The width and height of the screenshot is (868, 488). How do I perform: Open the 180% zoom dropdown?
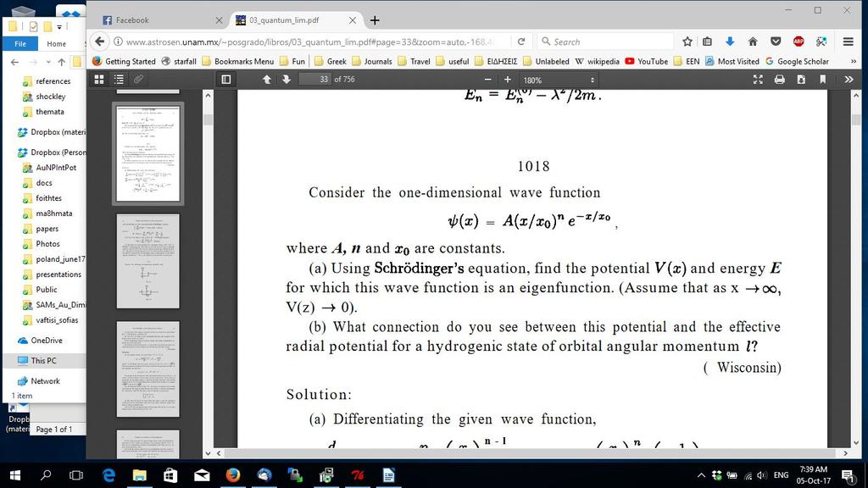point(559,80)
